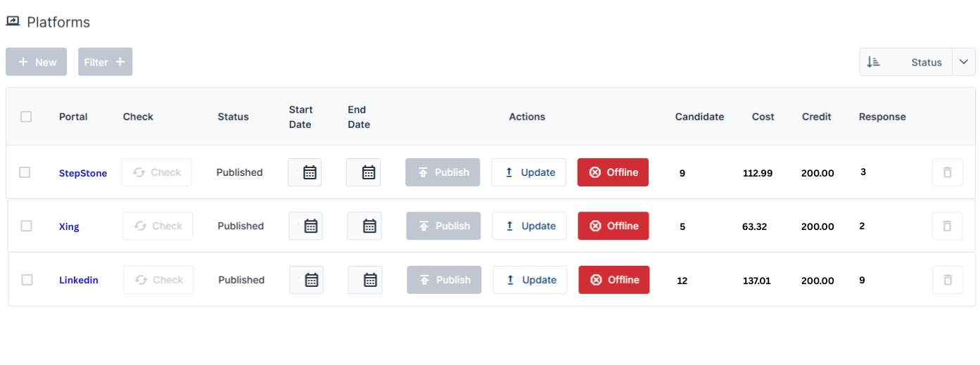Open Linkedin start date calendar
This screenshot has height=365, width=980.
[307, 280]
